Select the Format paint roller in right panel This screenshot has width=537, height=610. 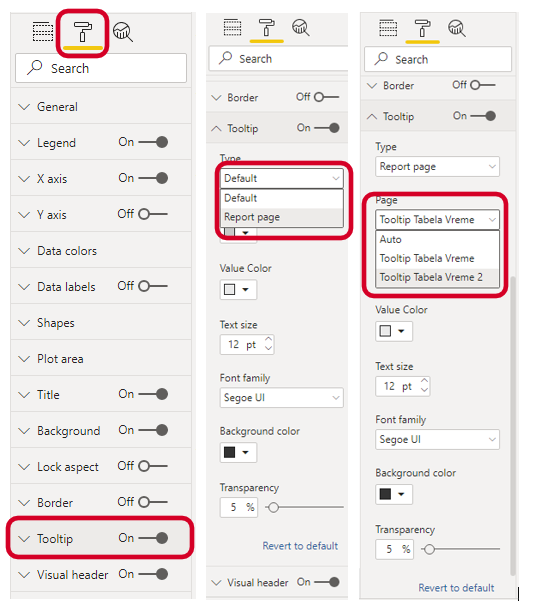pos(423,28)
